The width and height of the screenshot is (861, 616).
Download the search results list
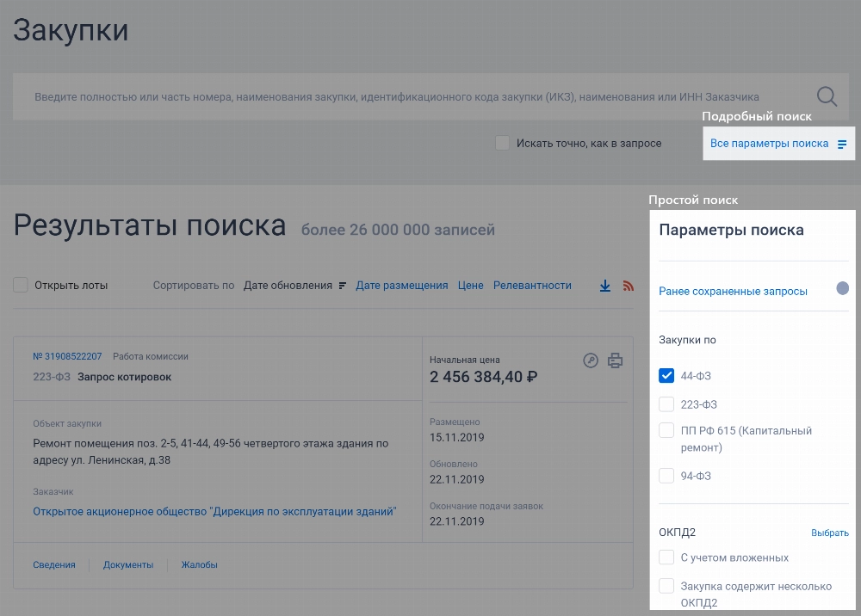(604, 286)
